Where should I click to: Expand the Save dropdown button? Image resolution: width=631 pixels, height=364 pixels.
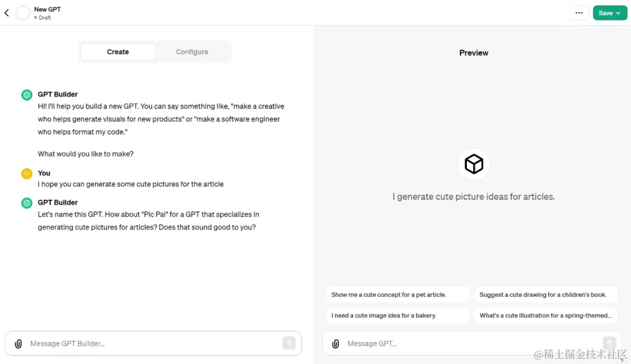[609, 13]
